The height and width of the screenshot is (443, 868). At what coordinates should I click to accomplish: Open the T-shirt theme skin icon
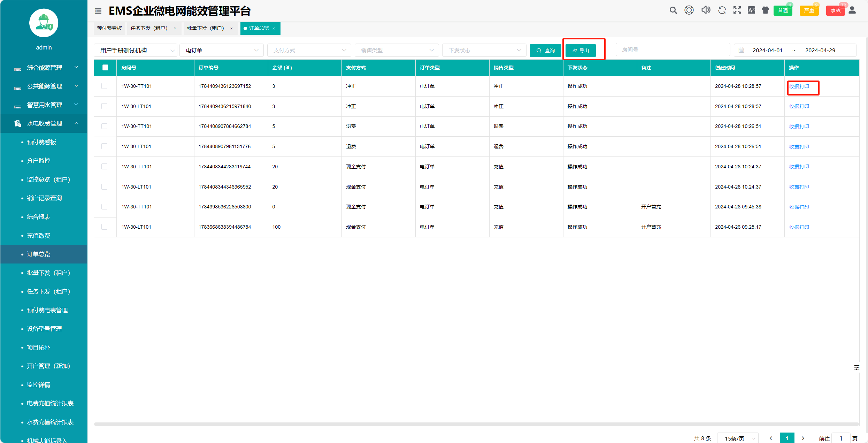point(765,10)
